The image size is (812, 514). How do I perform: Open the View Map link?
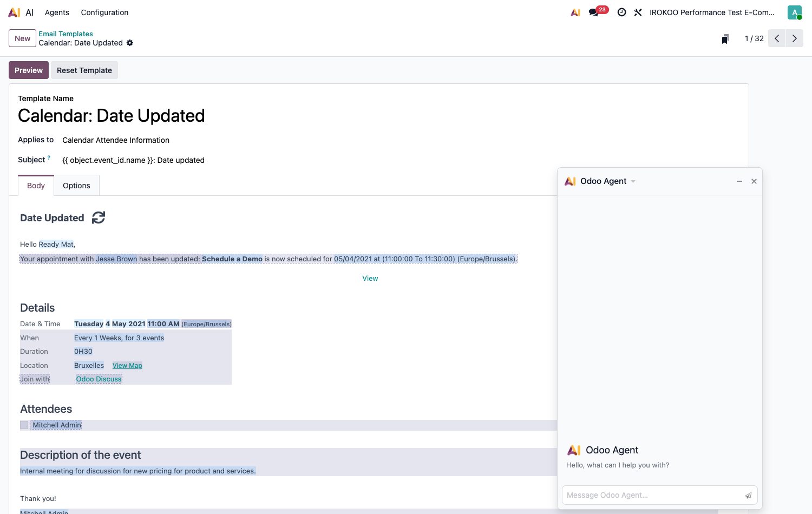pos(127,366)
